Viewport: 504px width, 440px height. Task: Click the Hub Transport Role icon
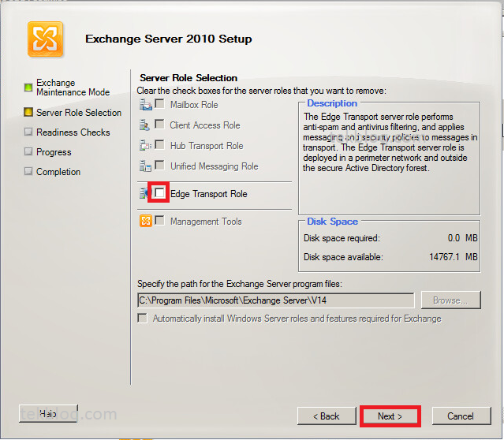tap(146, 146)
